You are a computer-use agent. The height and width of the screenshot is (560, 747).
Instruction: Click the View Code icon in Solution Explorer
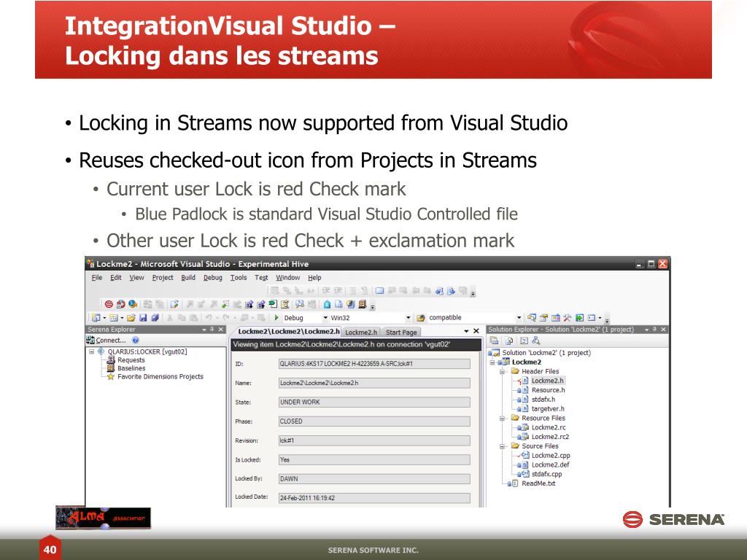(x=524, y=341)
